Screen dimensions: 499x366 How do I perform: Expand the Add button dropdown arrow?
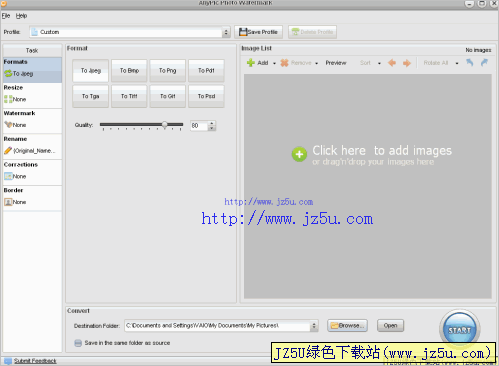(274, 63)
